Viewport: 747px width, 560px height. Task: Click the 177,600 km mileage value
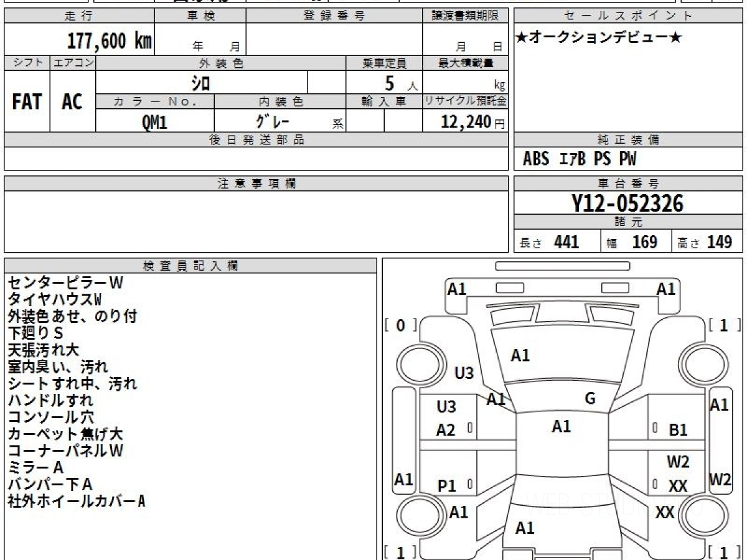[110, 41]
